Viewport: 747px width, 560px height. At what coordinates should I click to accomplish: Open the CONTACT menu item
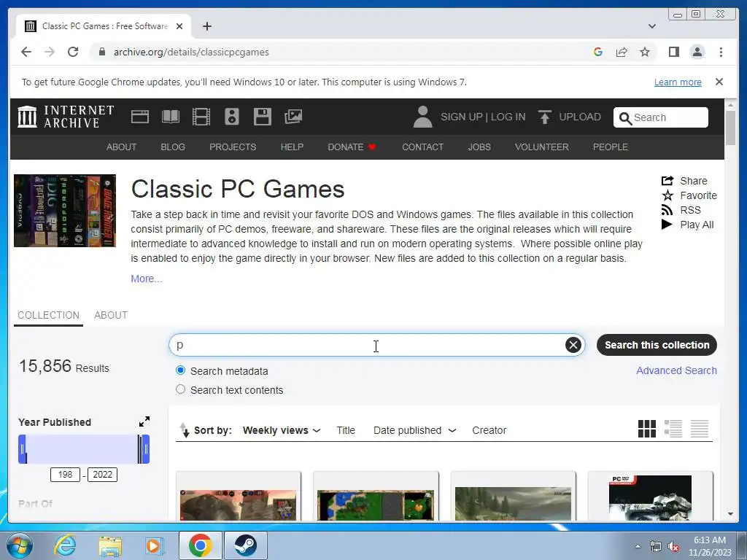[x=422, y=147]
